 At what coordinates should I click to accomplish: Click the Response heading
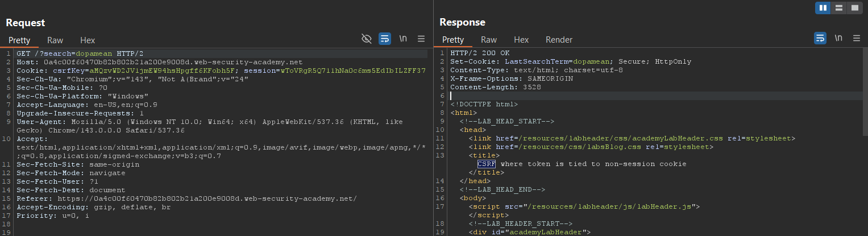click(x=462, y=22)
